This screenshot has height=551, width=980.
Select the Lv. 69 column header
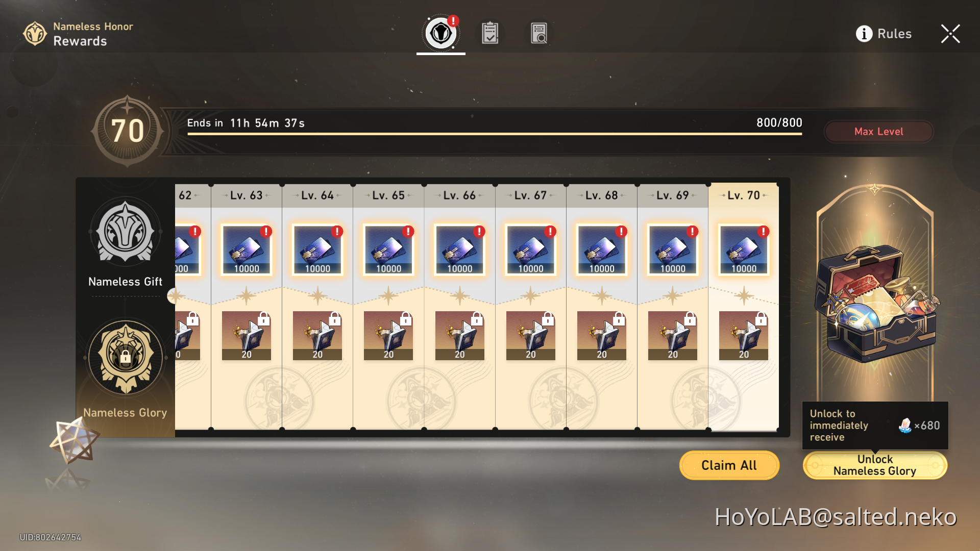(673, 195)
